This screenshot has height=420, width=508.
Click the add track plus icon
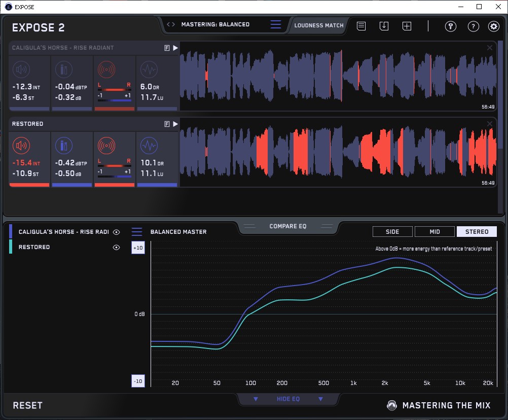tap(407, 26)
